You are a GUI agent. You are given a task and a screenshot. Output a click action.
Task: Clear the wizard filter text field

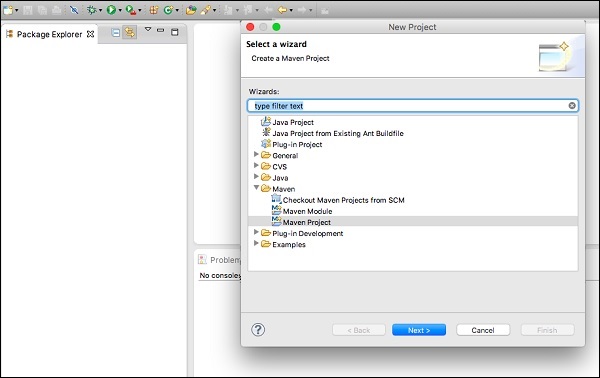tap(572, 106)
